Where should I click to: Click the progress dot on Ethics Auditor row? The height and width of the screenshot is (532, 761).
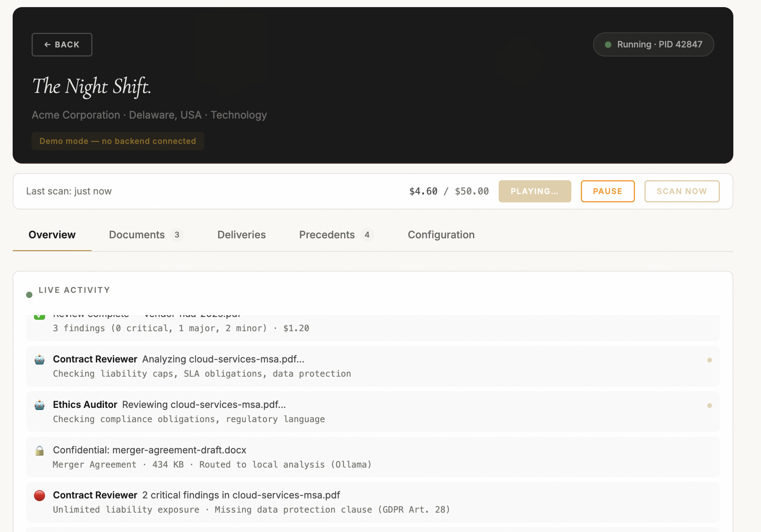click(x=710, y=406)
